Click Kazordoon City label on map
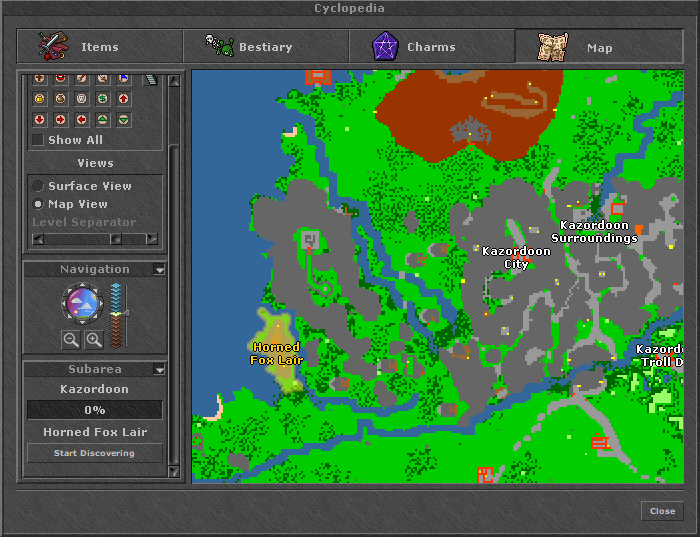The image size is (700, 537). pos(516,258)
